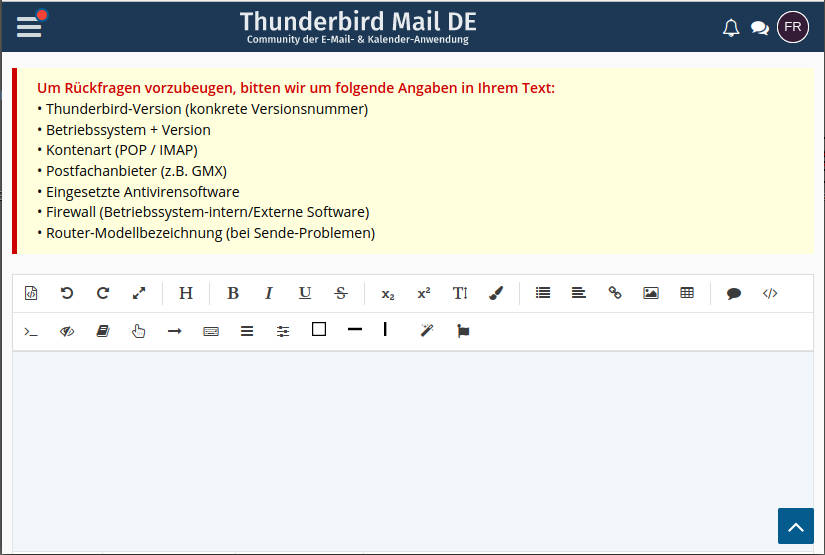Insert spoiler with crossed-eye icon

pyautogui.click(x=67, y=331)
